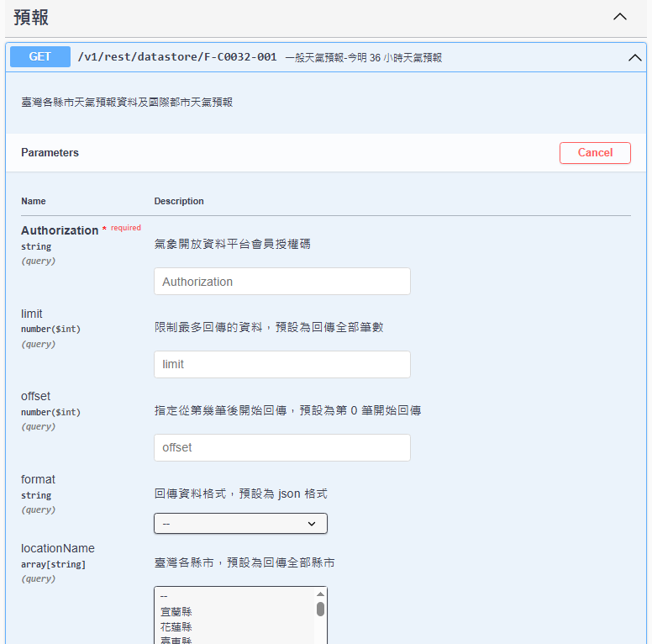Click the offset input field
Viewport: 652px width, 644px height.
point(281,447)
